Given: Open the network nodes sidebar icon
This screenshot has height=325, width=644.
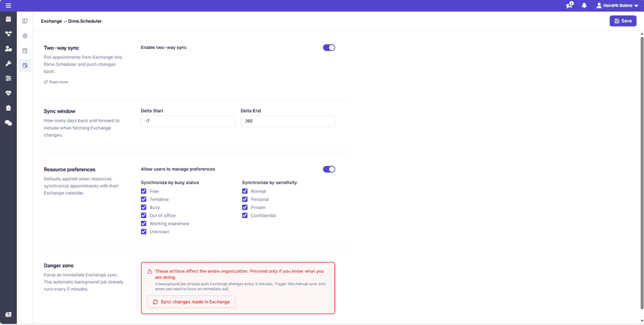Looking at the screenshot, I should pyautogui.click(x=8, y=34).
